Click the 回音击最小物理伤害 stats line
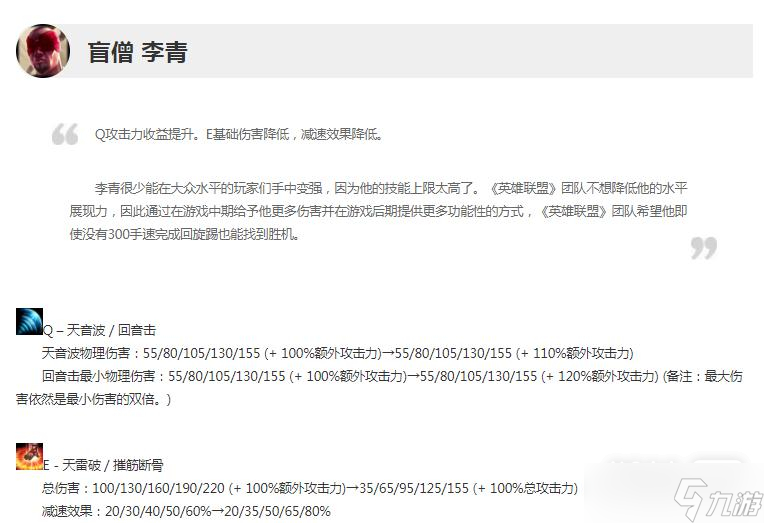The height and width of the screenshot is (523, 764). point(392,376)
